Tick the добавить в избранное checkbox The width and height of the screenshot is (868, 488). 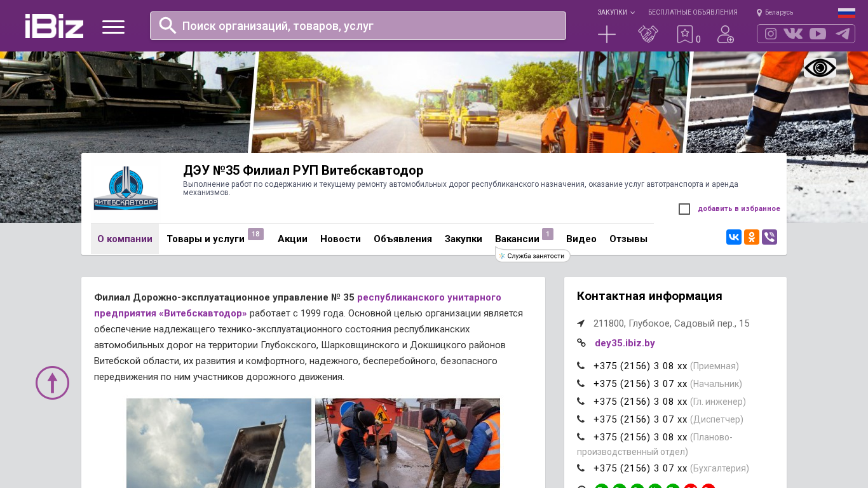coord(684,209)
